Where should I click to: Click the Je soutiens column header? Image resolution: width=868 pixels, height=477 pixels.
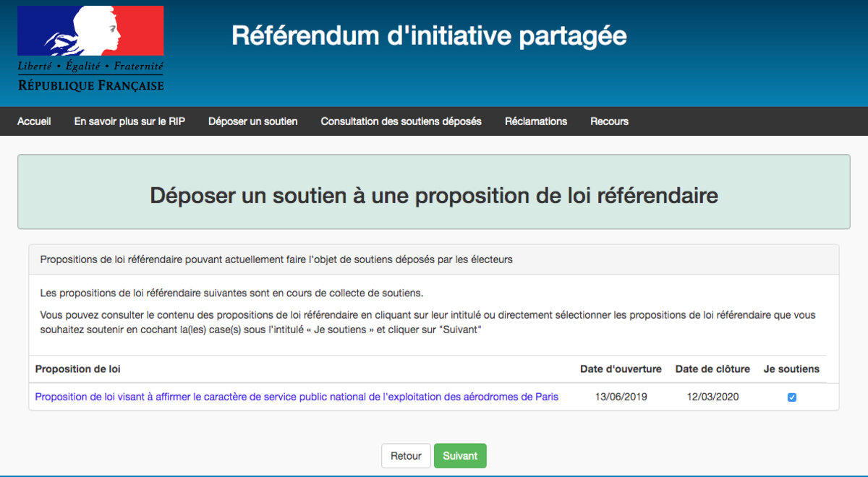point(791,369)
